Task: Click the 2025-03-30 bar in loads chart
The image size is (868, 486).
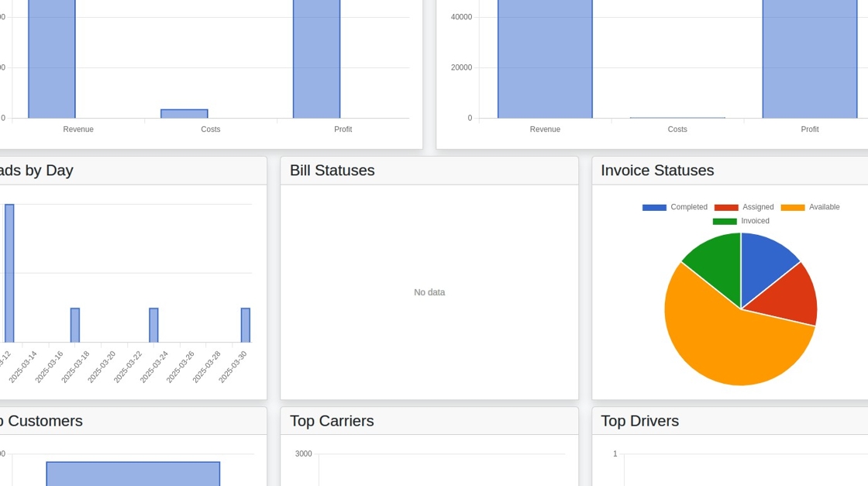Action: pos(245,325)
